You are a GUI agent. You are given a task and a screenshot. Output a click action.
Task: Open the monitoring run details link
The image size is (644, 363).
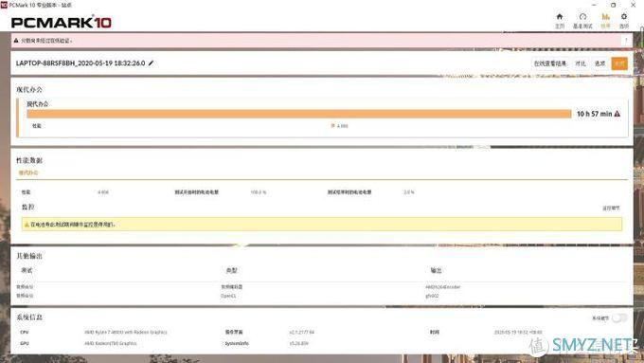pyautogui.click(x=611, y=208)
